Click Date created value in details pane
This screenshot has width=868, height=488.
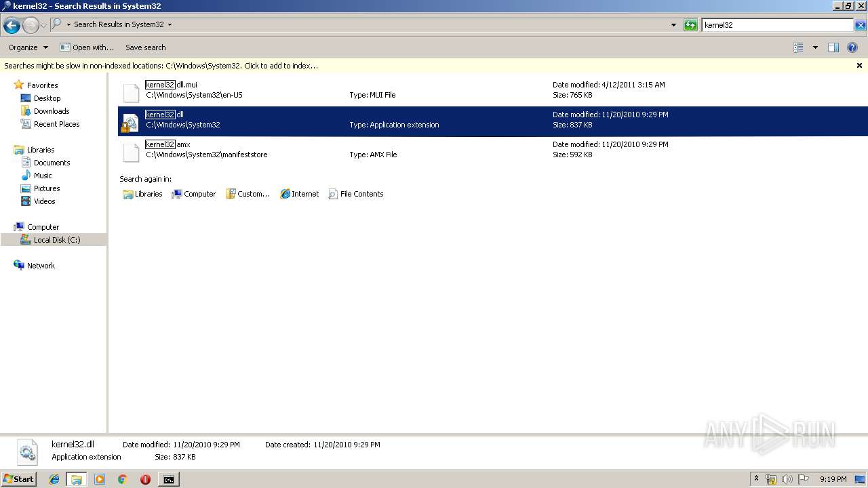pyautogui.click(x=347, y=445)
